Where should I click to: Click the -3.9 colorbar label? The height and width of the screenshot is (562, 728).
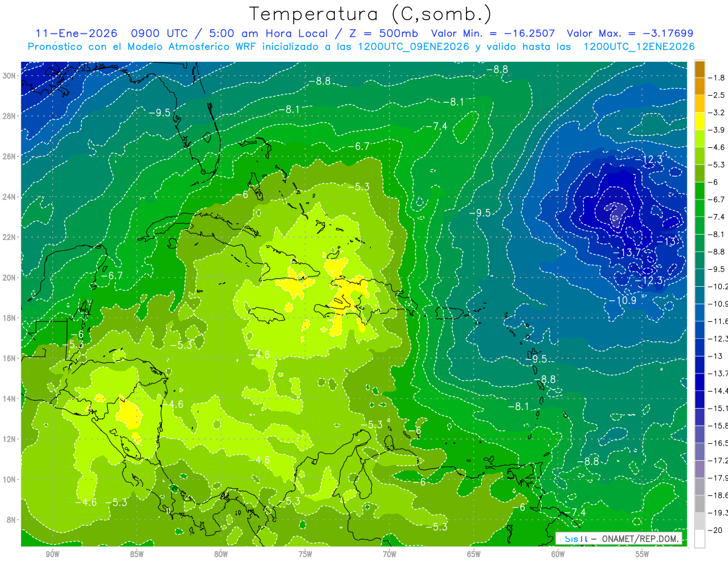[x=718, y=130]
